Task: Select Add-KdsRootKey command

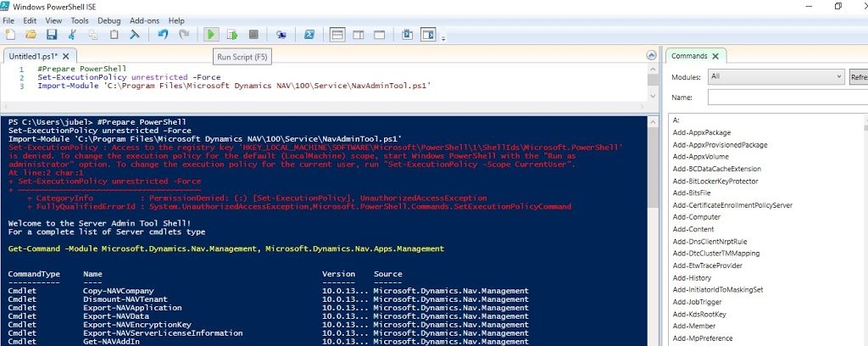Action: (x=699, y=314)
